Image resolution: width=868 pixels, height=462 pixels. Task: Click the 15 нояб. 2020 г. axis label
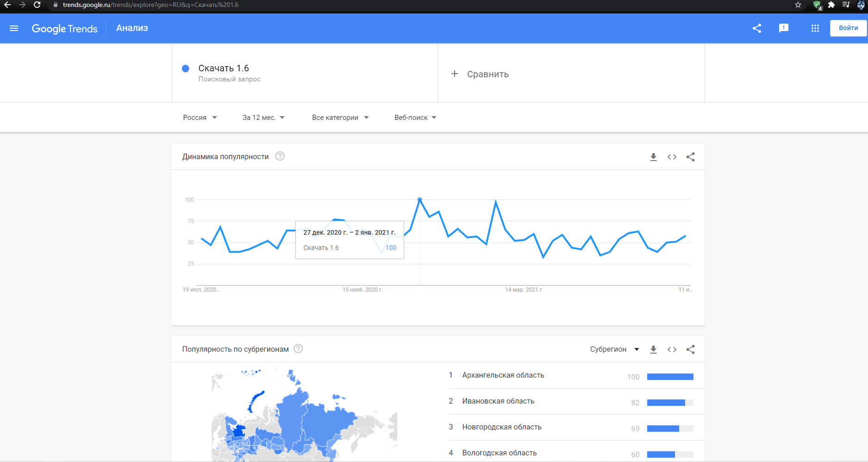(362, 290)
